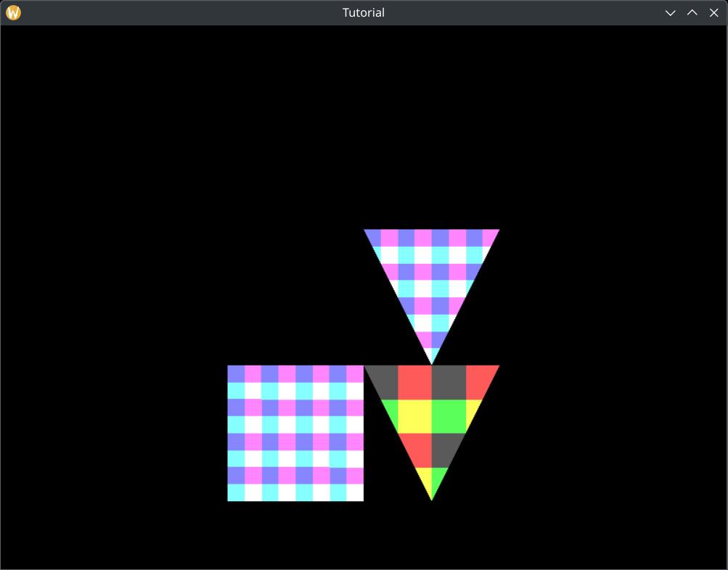Click the bright green patch inside the dark triangle

coord(449,416)
